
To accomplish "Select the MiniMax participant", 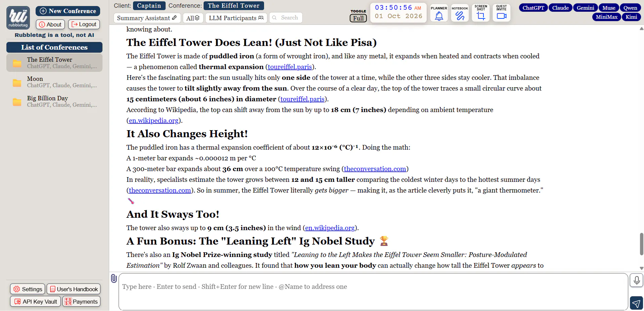I will [x=607, y=17].
